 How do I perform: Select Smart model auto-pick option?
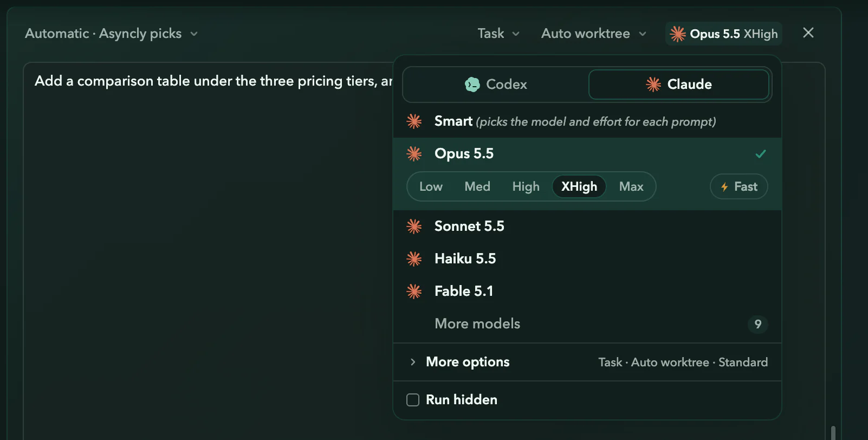(x=587, y=121)
